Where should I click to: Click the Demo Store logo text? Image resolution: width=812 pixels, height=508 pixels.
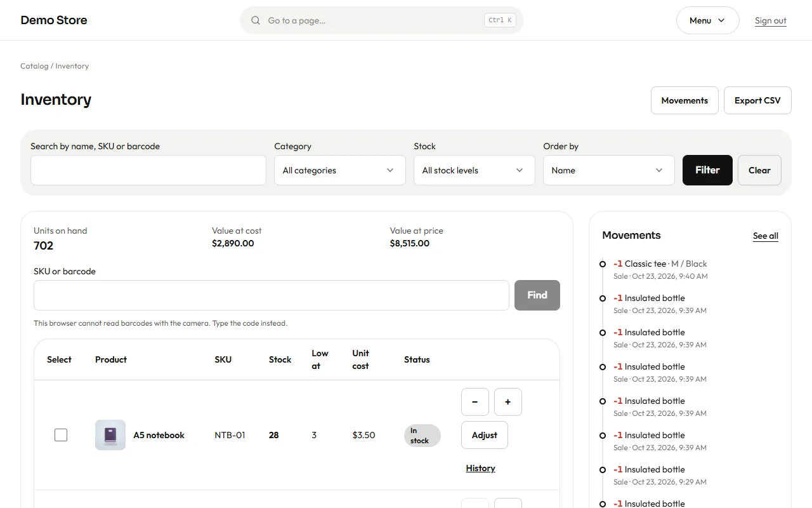pyautogui.click(x=54, y=20)
